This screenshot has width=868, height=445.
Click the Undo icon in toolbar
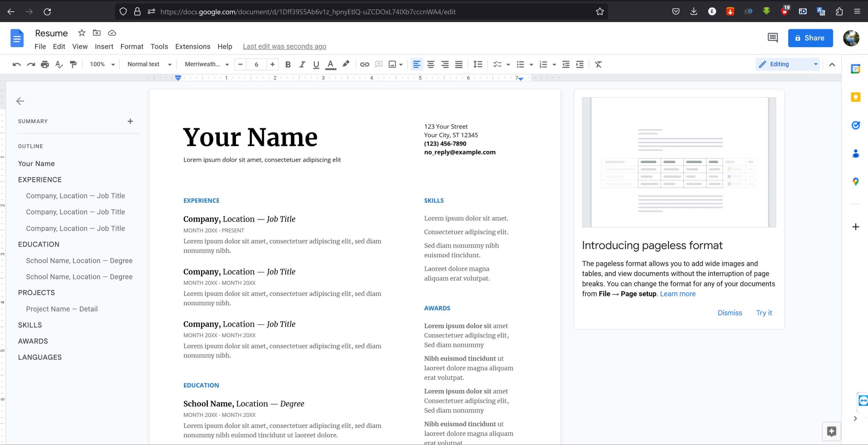pos(17,64)
